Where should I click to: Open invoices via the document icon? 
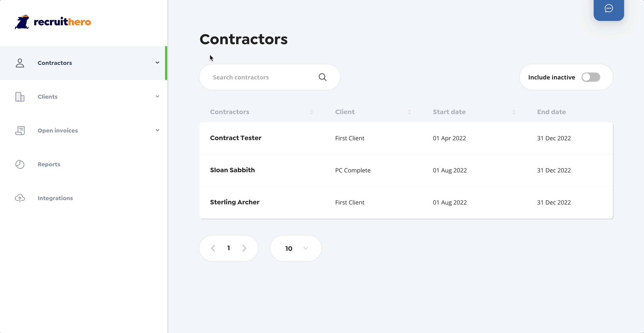pyautogui.click(x=20, y=130)
